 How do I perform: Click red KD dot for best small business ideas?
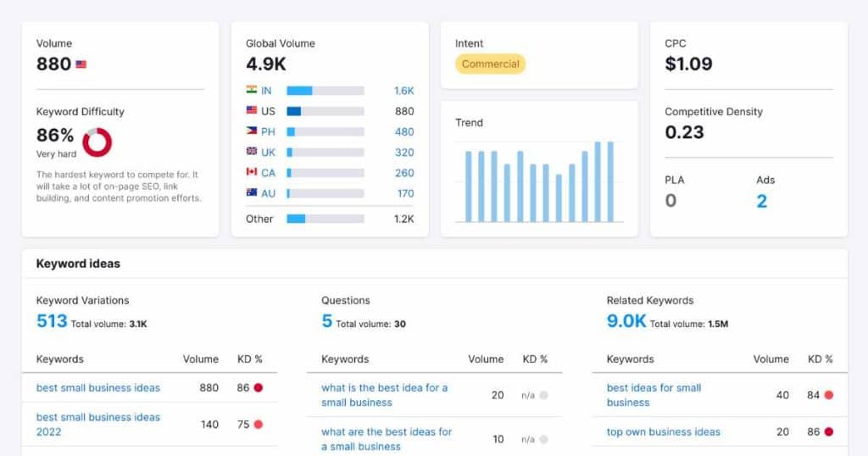click(x=258, y=388)
